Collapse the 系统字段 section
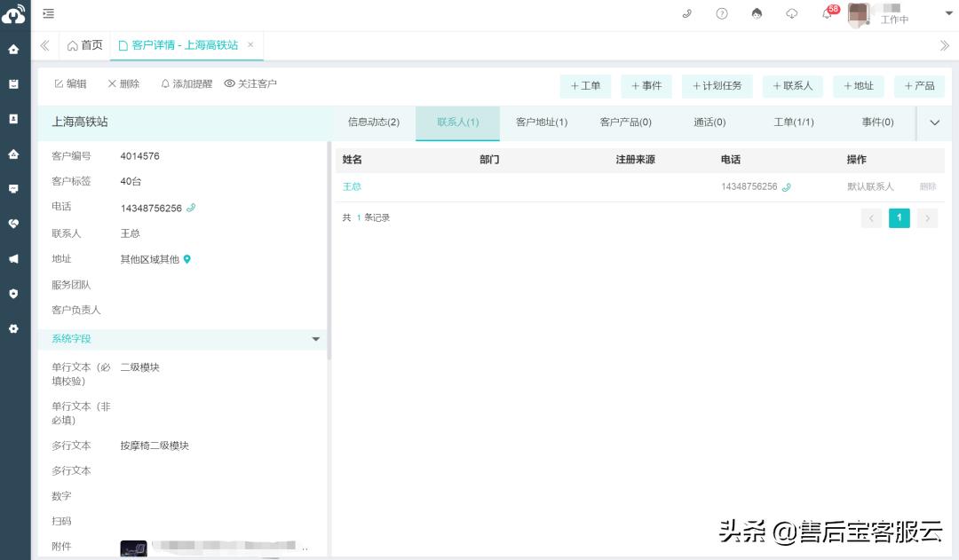The width and height of the screenshot is (959, 560). [315, 339]
